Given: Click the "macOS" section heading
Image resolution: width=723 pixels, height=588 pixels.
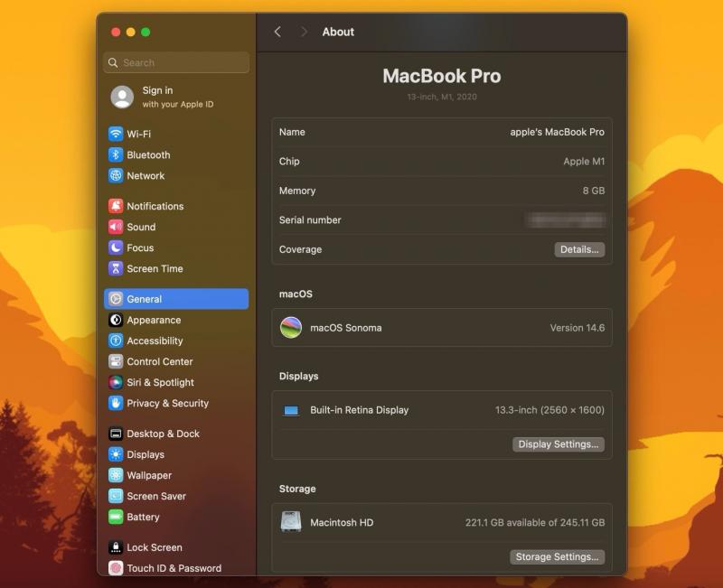Looking at the screenshot, I should click(296, 294).
